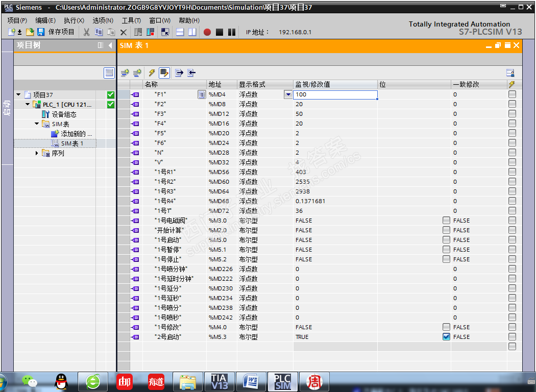The width and height of the screenshot is (536, 392).
Task: Toggle bit checkbox for 开始计算 row
Action: click(446, 230)
